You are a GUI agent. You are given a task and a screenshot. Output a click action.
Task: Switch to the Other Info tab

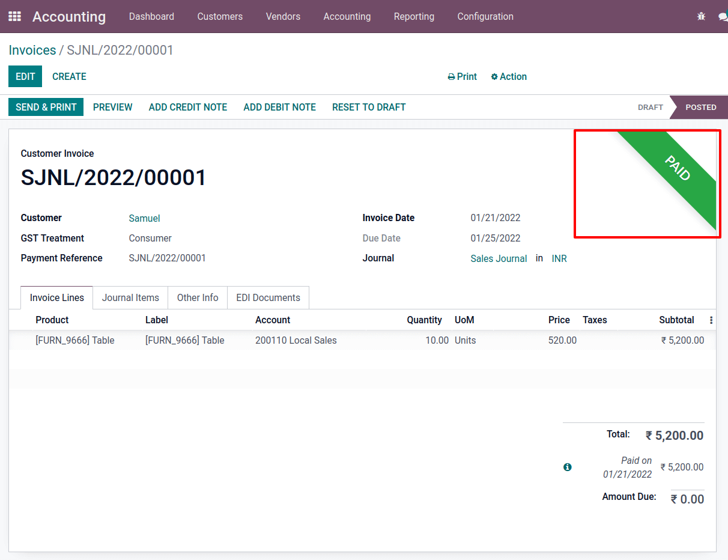(198, 297)
